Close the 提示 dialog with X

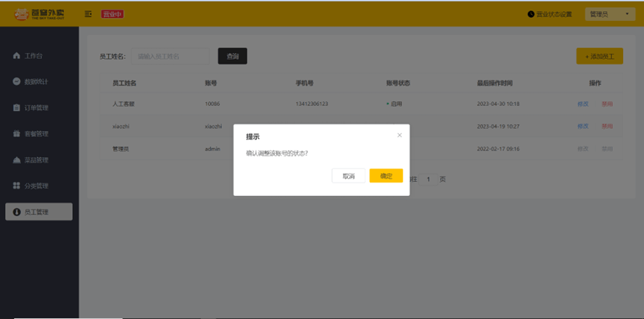pos(400,135)
